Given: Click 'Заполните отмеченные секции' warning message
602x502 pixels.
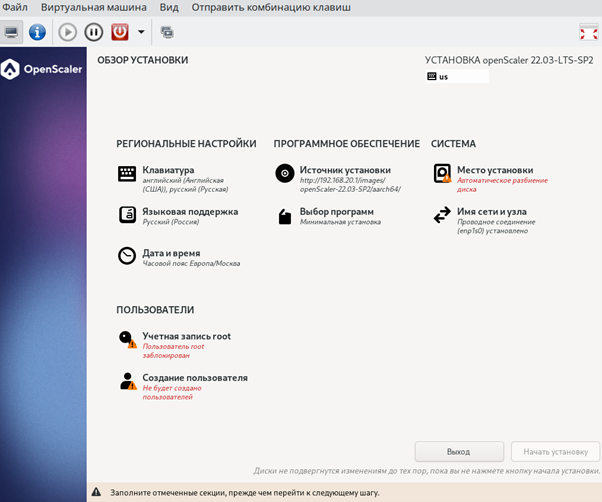Looking at the screenshot, I should click(x=245, y=493).
